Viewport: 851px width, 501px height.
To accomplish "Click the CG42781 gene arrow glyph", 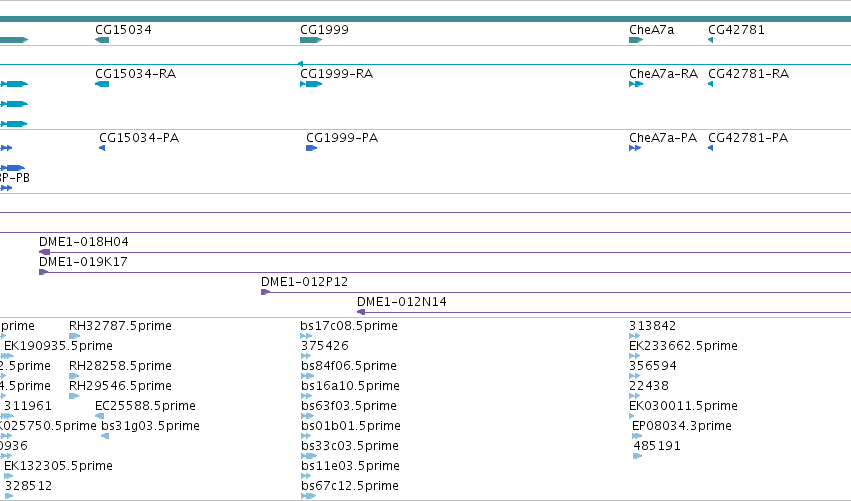I will point(710,40).
